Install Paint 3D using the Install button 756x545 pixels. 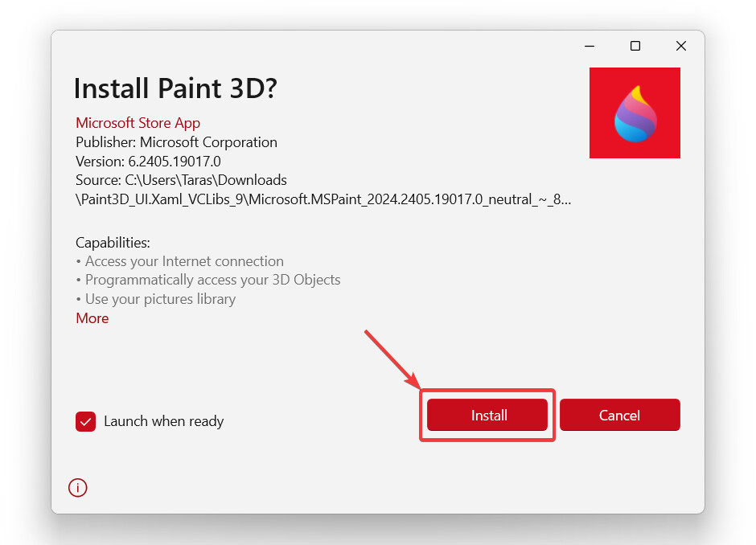[x=487, y=415]
